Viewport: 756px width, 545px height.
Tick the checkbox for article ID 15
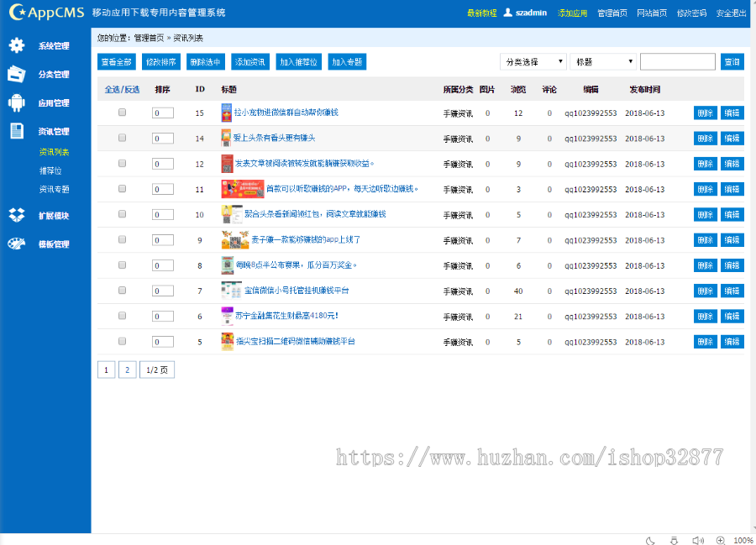[122, 113]
